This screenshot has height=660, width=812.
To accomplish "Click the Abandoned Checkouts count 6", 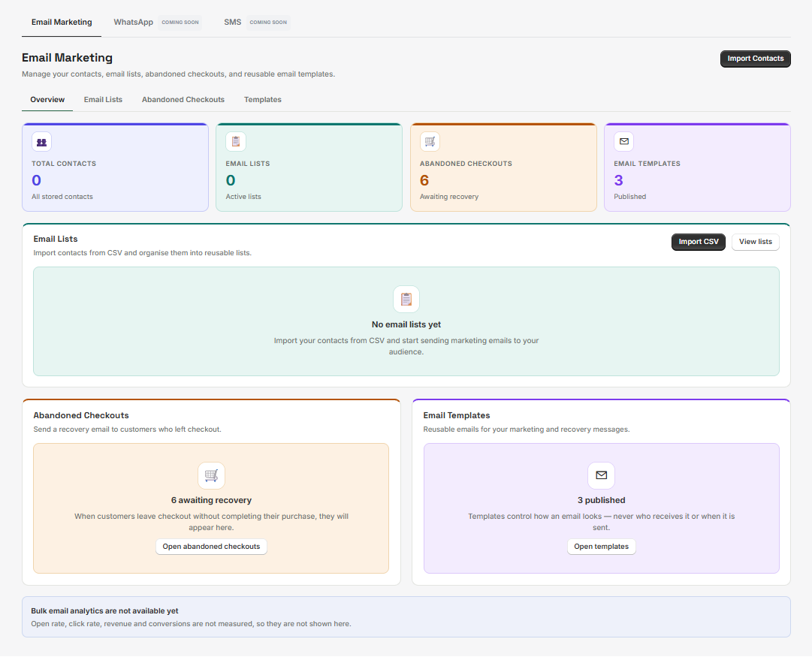I will tap(424, 181).
